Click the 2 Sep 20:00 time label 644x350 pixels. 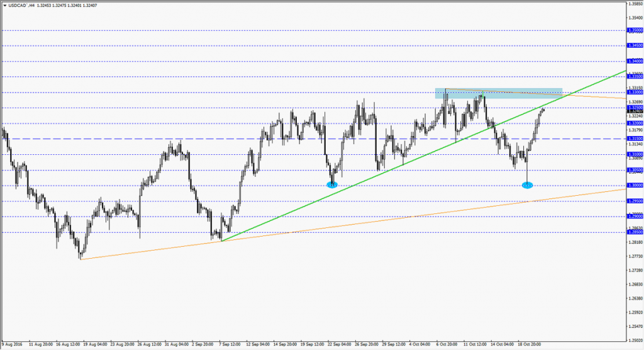203,344
